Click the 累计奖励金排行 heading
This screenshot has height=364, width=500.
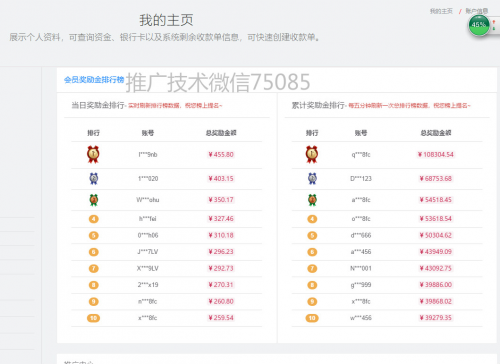point(318,105)
